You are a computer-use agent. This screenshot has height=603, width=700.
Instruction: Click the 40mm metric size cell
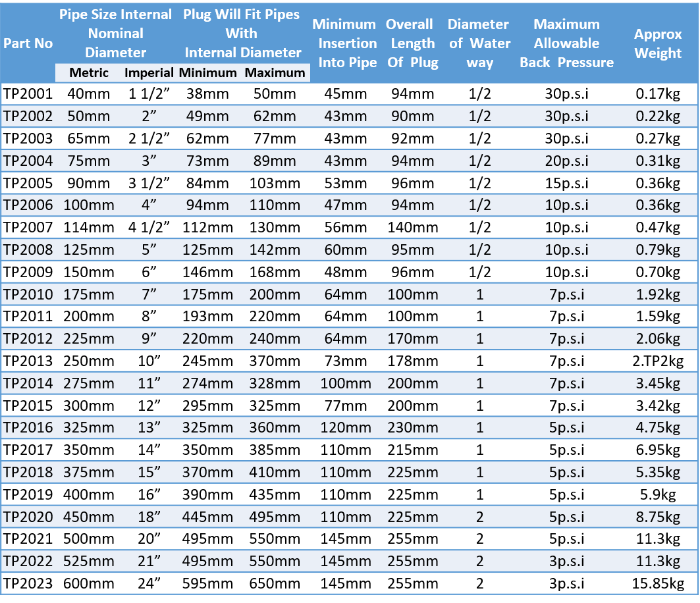point(89,93)
